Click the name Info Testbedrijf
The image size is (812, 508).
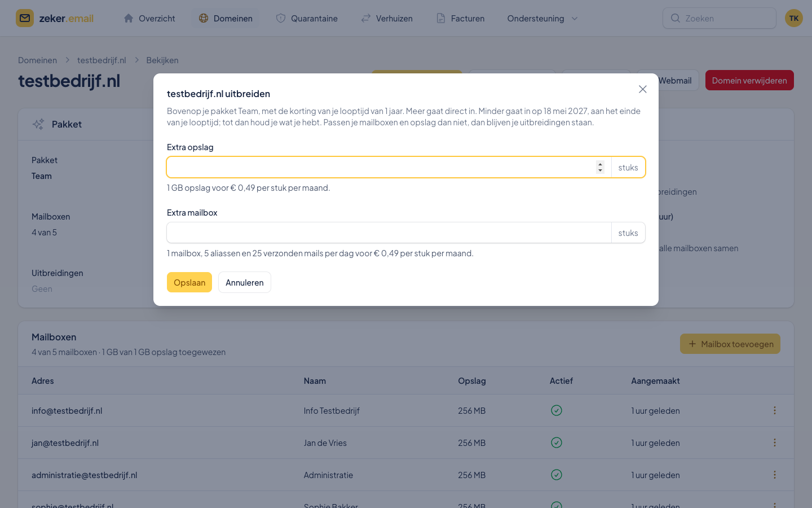[x=332, y=411]
